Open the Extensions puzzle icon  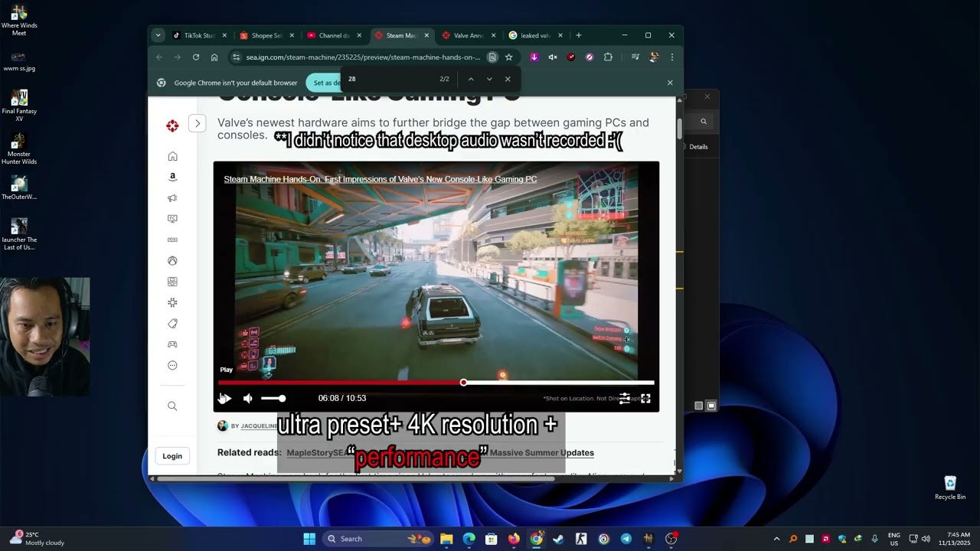(608, 57)
